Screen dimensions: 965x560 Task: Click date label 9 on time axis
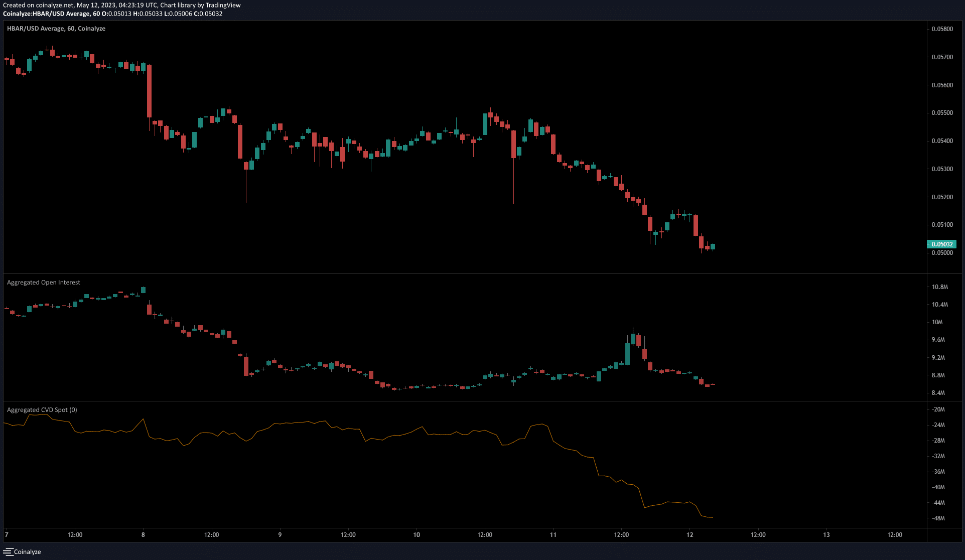280,535
